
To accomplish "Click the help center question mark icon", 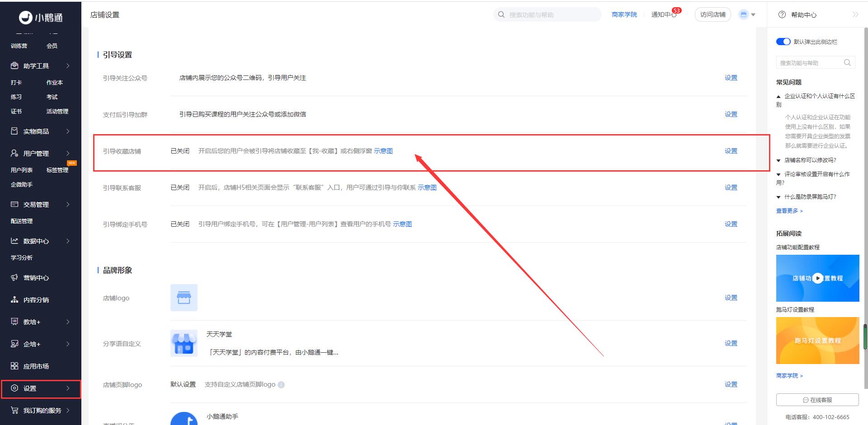I will 782,14.
